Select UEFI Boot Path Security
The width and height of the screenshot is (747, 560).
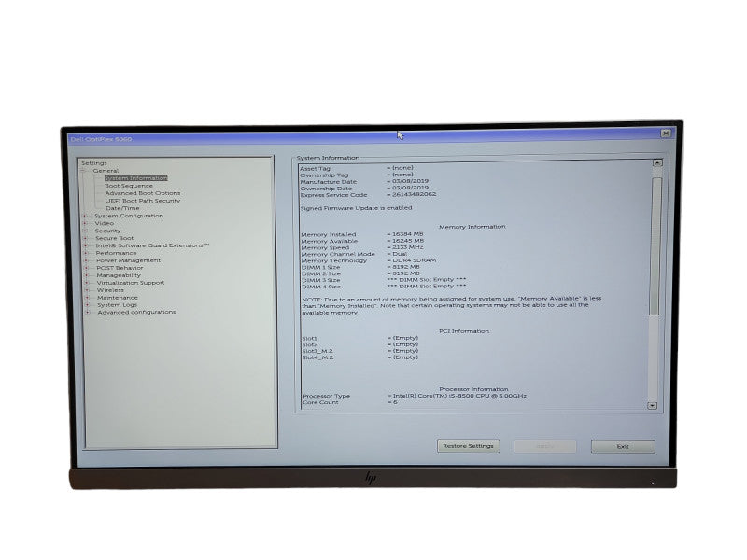[x=143, y=201]
